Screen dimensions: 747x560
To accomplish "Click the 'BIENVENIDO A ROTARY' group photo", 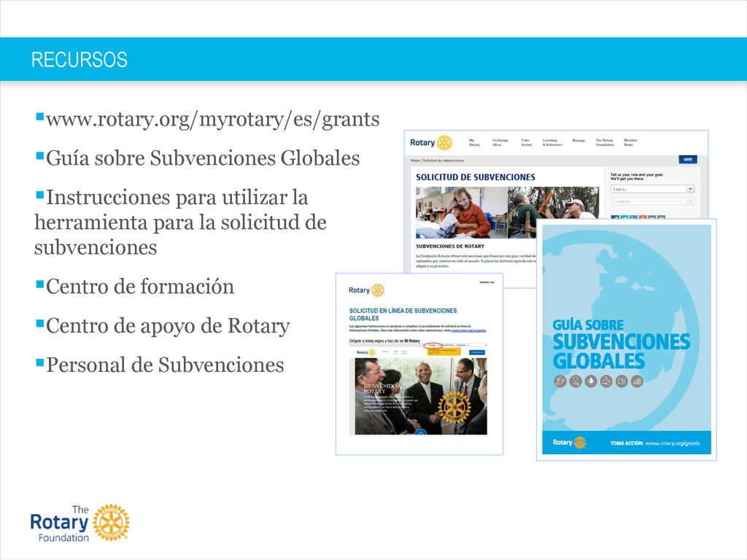I will [421, 397].
